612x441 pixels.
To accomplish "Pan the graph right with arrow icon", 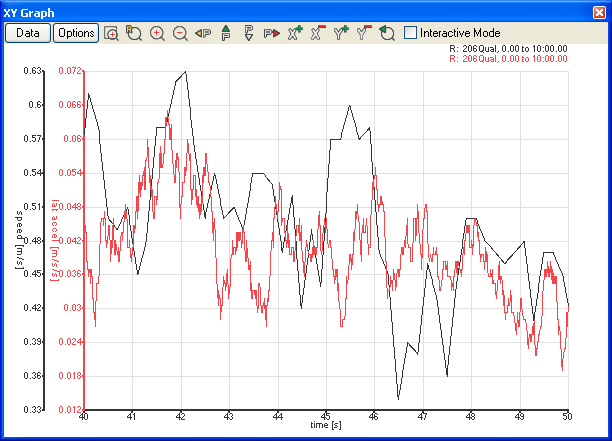I will pos(271,33).
